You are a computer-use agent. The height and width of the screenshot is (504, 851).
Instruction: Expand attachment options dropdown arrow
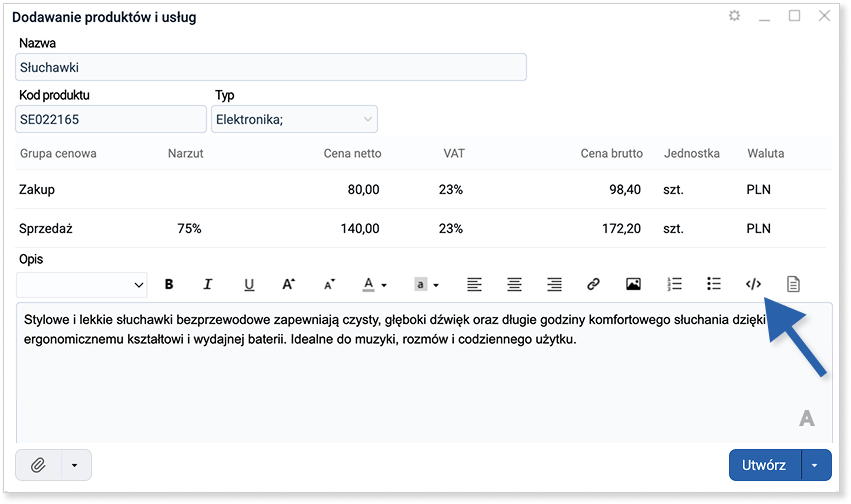pos(76,465)
